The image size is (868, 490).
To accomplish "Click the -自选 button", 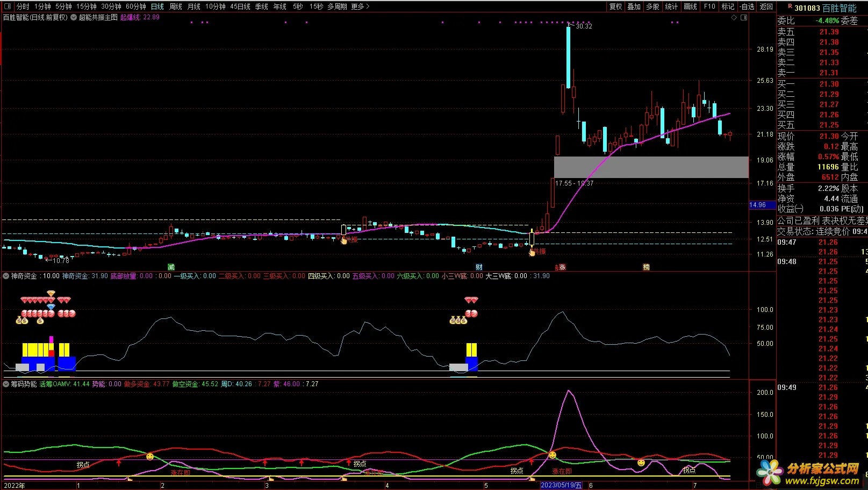I will click(x=747, y=6).
